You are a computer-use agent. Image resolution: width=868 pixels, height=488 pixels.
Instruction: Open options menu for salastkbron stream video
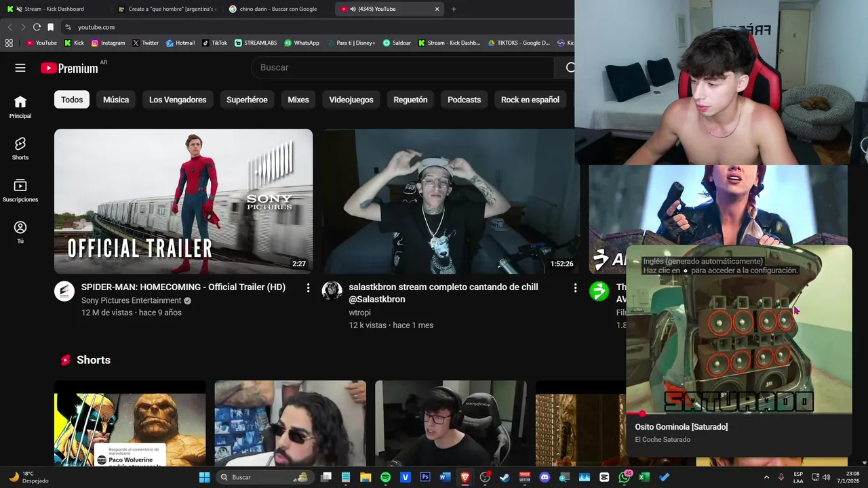point(575,288)
